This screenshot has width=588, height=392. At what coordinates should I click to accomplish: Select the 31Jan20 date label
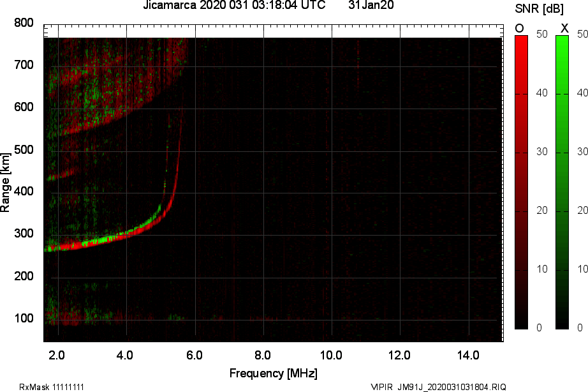(x=371, y=6)
